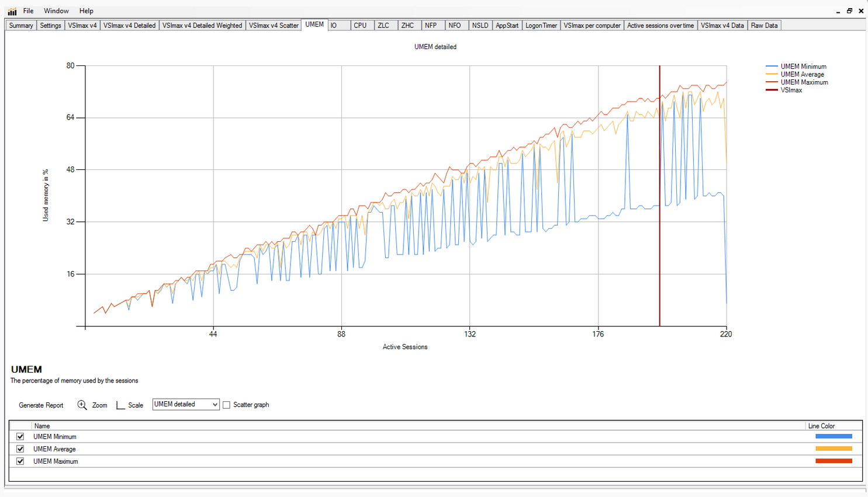Open the Window menu
Viewport: 868px width, 497px height.
[x=56, y=11]
